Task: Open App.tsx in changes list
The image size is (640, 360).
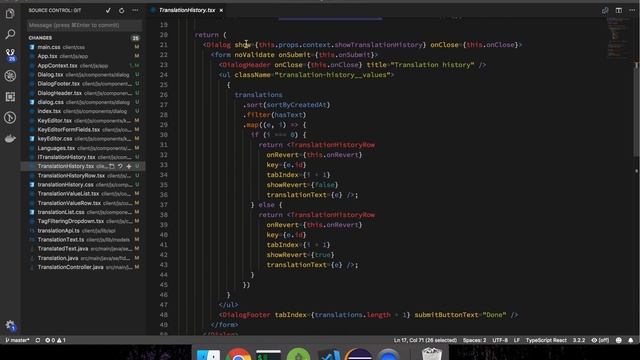Action: (84, 56)
